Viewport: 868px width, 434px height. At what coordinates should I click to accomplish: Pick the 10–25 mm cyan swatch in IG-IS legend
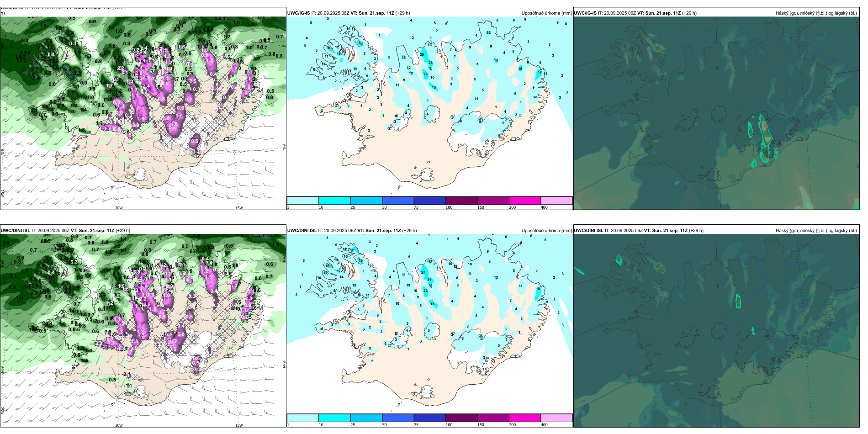pyautogui.click(x=334, y=201)
